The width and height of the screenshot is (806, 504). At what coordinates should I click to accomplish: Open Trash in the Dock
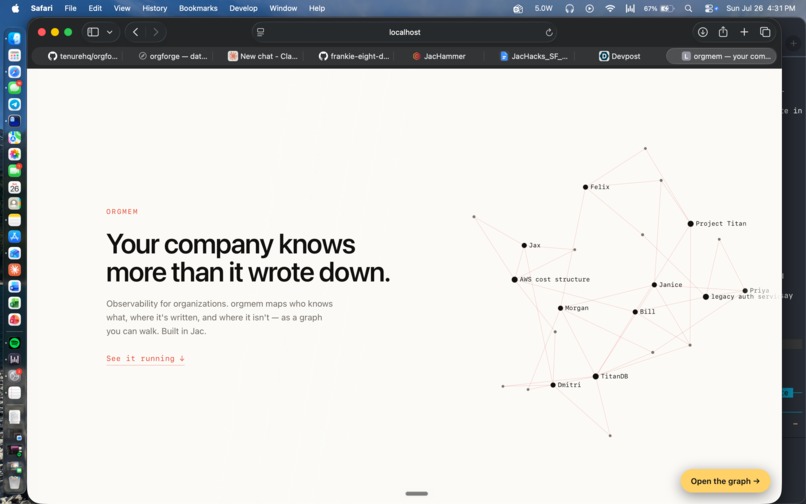coord(14,482)
